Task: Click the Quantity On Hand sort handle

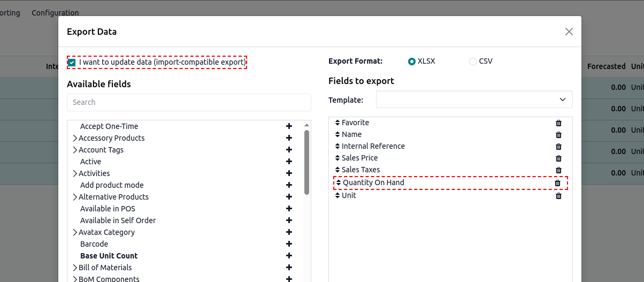Action: [x=339, y=182]
